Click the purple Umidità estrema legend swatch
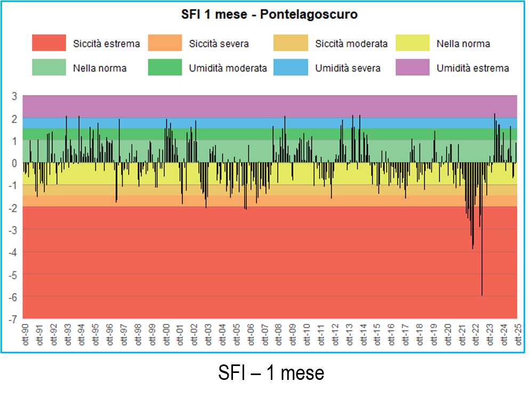 pos(412,68)
